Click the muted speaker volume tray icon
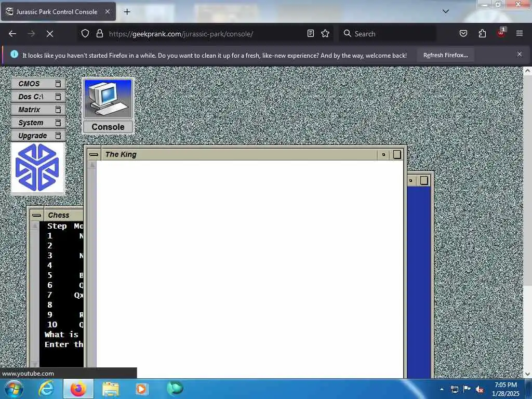 tap(480, 390)
